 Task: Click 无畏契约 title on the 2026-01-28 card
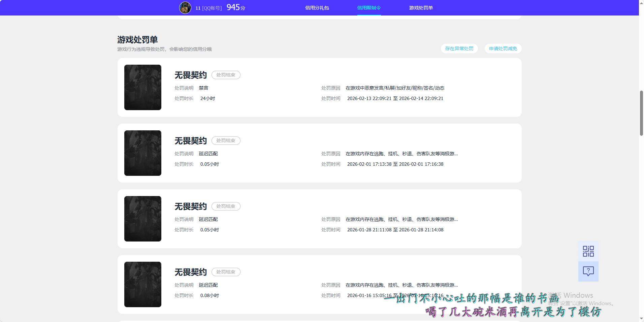pyautogui.click(x=191, y=206)
